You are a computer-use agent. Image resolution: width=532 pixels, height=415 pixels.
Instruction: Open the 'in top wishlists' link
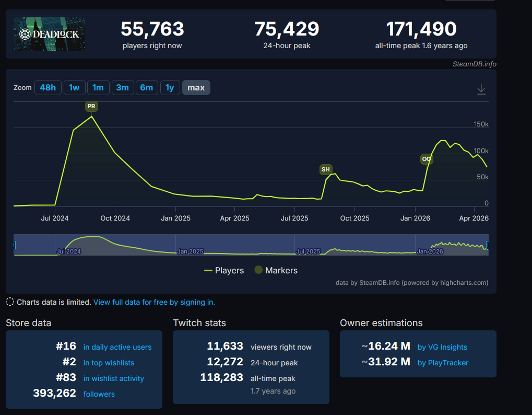109,363
